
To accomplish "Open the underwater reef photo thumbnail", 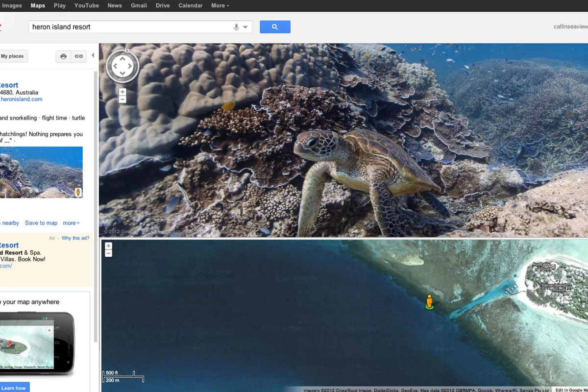I will pyautogui.click(x=42, y=172).
